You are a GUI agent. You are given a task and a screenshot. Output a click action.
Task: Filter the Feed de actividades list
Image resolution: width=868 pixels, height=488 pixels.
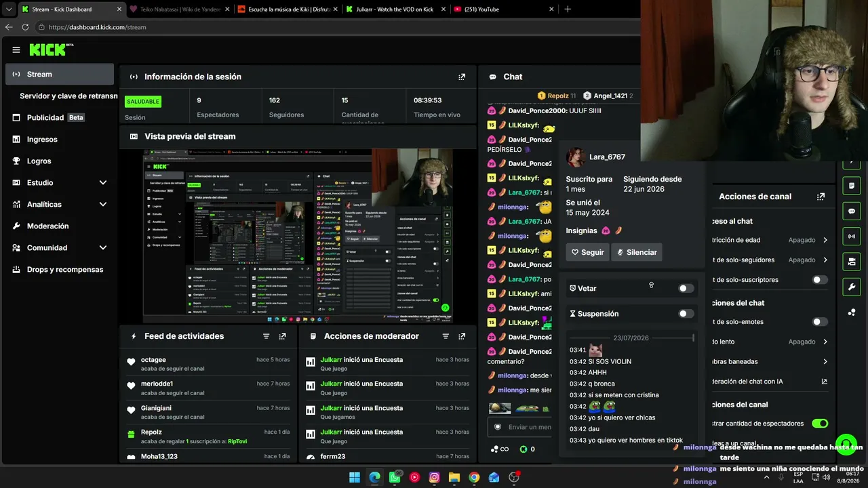267,336
